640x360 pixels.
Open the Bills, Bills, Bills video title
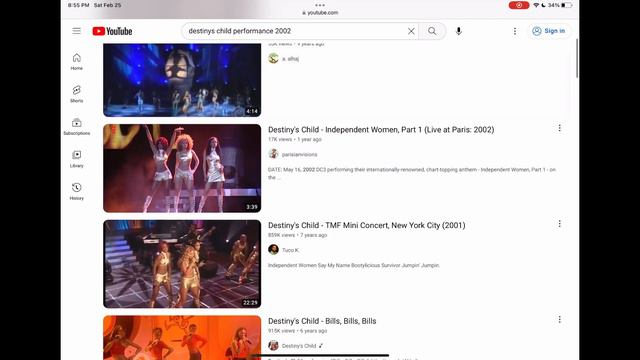coord(322,321)
